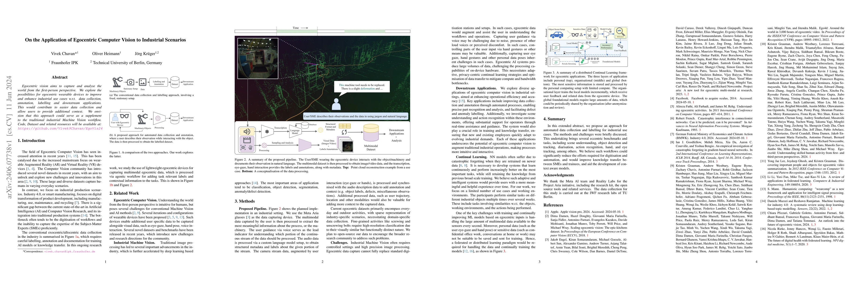Click the Language Model block in Figure 2
Screen dimensions: 868x281
(x=295, y=131)
